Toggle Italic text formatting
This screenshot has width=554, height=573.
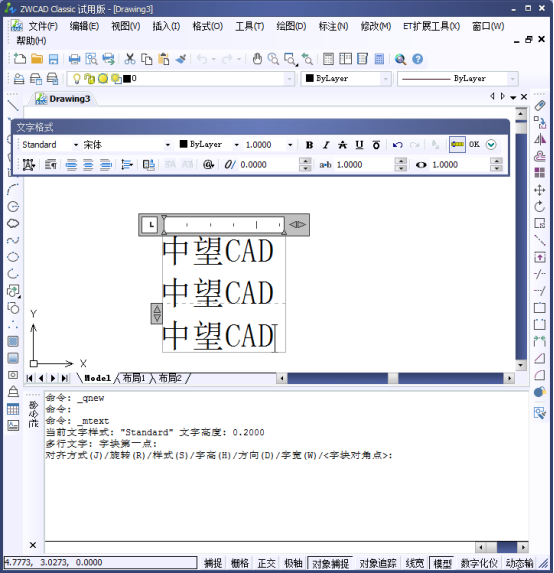click(x=326, y=145)
